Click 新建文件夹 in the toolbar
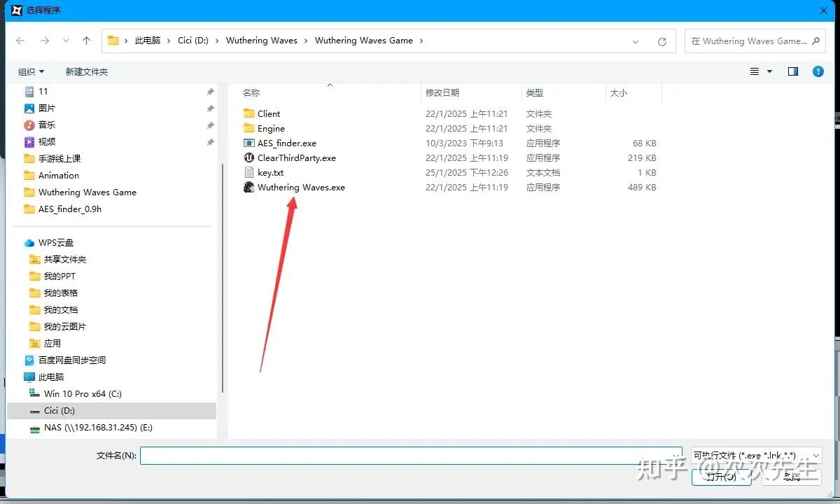 click(x=86, y=72)
